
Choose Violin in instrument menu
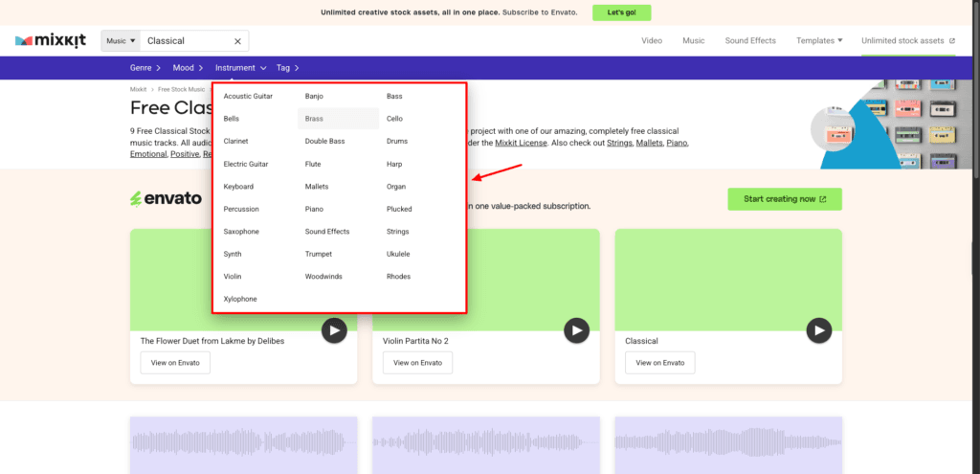pyautogui.click(x=233, y=277)
